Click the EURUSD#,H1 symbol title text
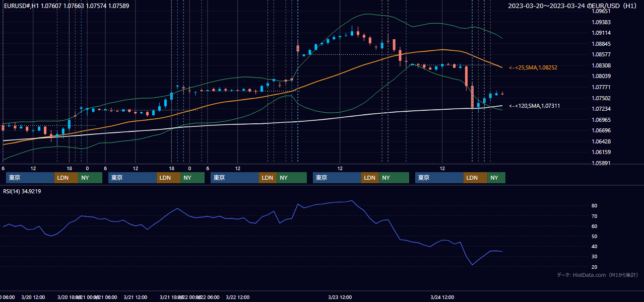The width and height of the screenshot is (644, 302). click(x=18, y=6)
